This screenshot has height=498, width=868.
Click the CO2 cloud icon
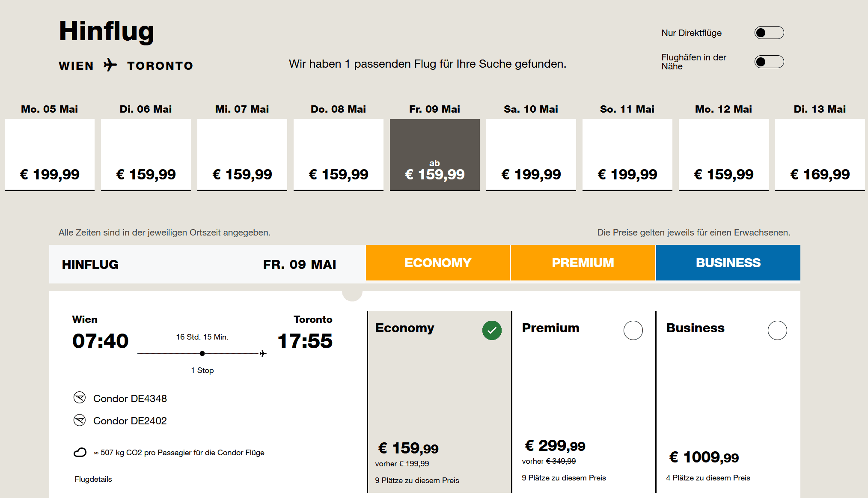80,452
